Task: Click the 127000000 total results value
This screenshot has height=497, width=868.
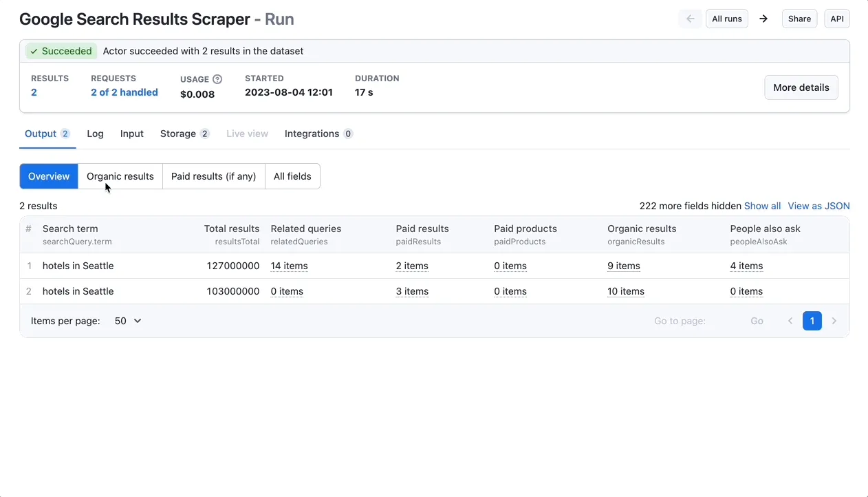Action: [x=233, y=266]
